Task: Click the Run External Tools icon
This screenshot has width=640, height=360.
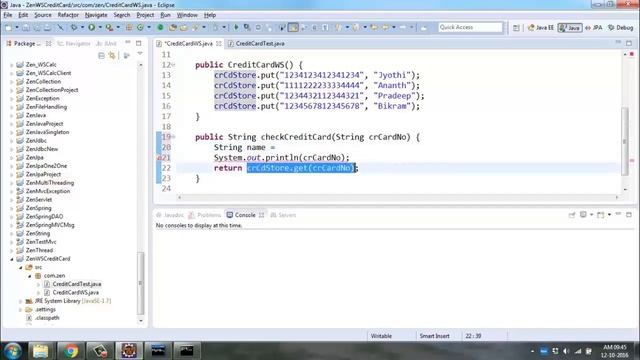Action: point(109,27)
